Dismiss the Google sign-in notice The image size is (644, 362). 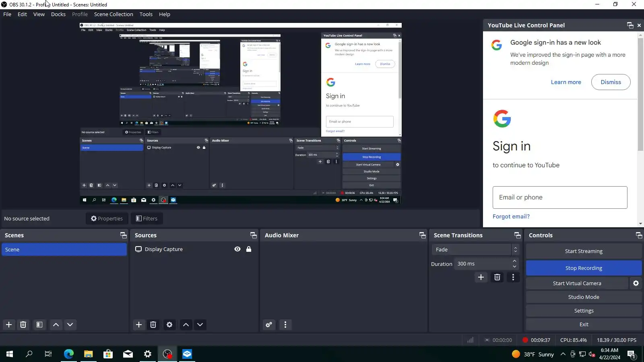(611, 82)
